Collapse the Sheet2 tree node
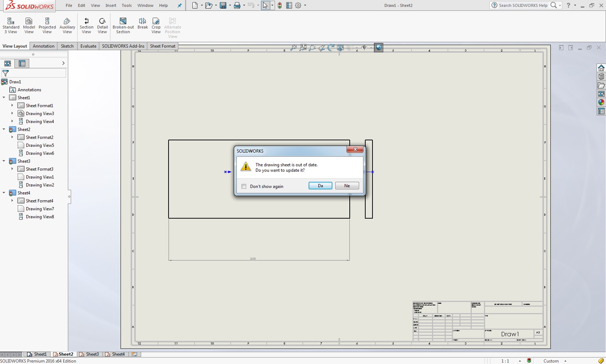Viewport: 606px width, 364px height. coord(4,129)
